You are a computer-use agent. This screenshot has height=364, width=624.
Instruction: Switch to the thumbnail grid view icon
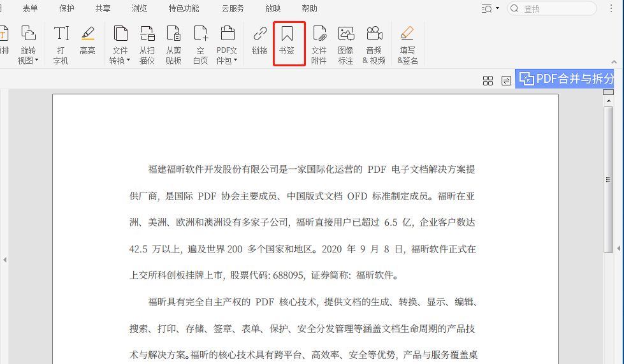point(488,81)
